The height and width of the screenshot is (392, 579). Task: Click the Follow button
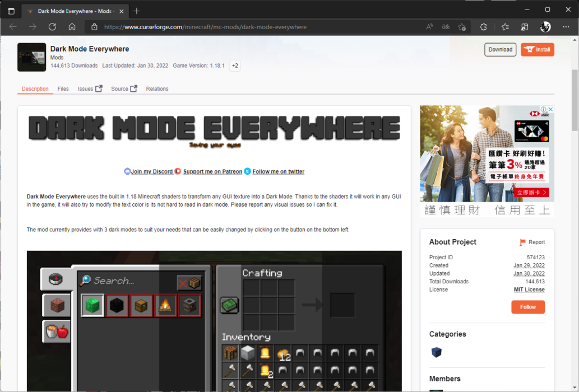tap(527, 307)
